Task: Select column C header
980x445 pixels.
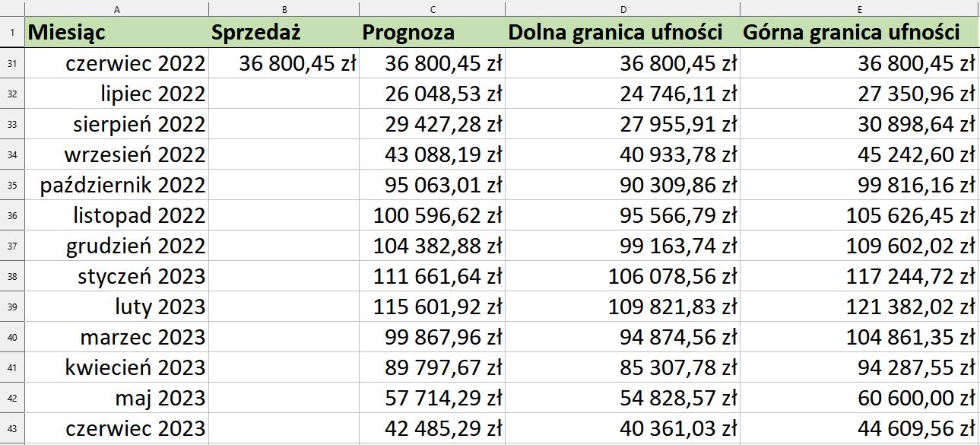Action: tap(432, 8)
